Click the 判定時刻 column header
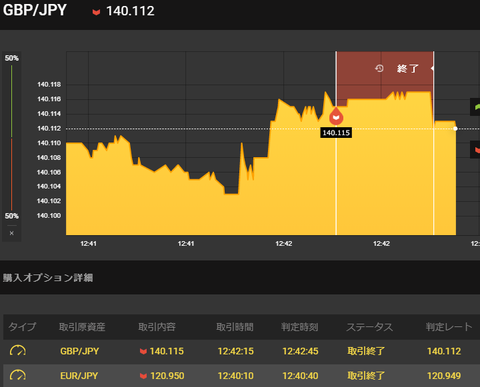480x387 pixels. (299, 327)
